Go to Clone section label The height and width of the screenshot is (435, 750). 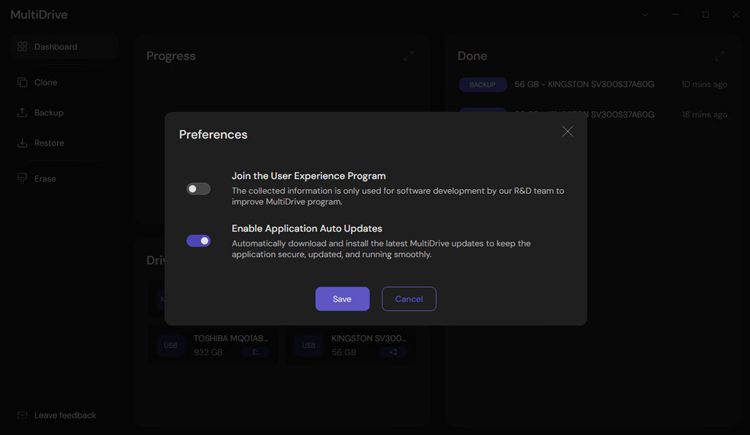point(45,82)
